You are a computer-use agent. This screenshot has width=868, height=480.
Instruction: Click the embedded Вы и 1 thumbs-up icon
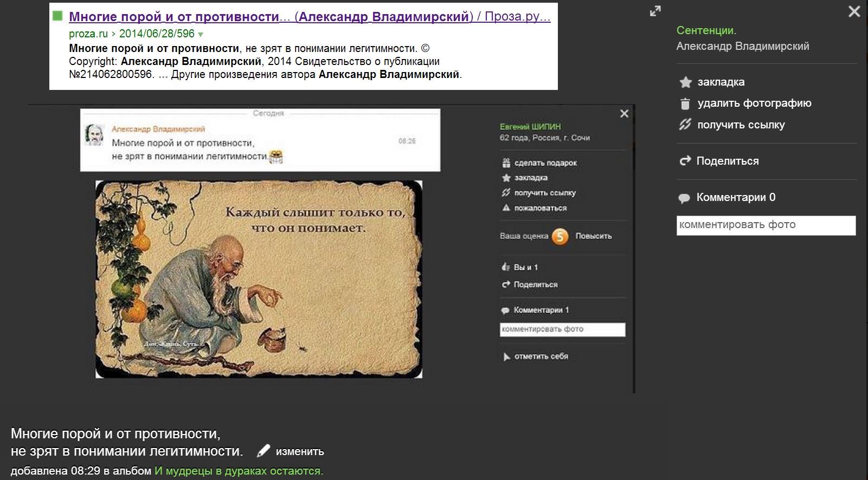[506, 267]
